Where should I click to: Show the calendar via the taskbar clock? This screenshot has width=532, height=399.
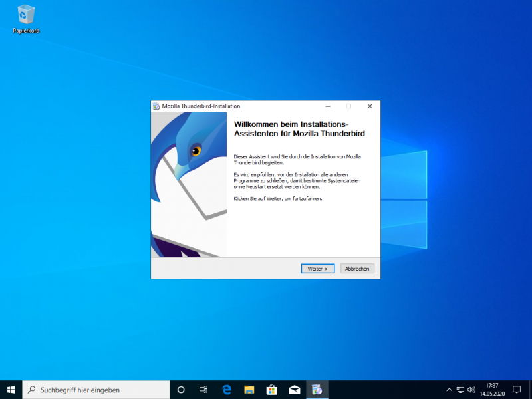coord(492,390)
